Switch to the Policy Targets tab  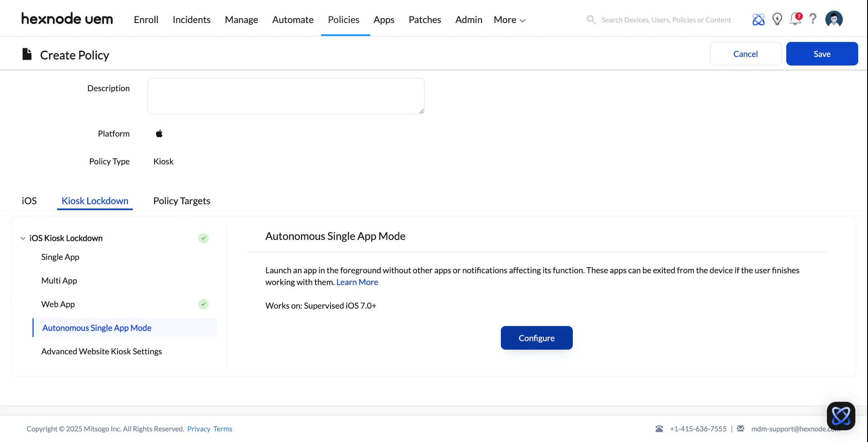[x=181, y=201]
